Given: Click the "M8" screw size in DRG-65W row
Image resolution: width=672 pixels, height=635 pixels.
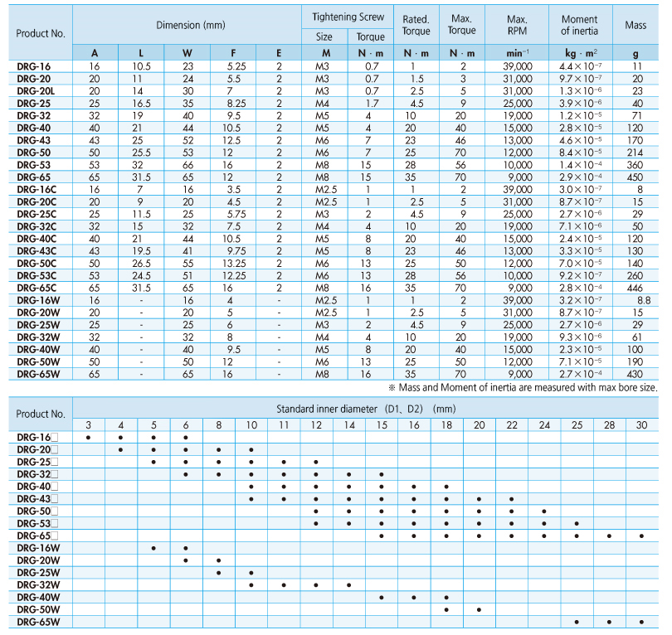Looking at the screenshot, I should [x=322, y=374].
